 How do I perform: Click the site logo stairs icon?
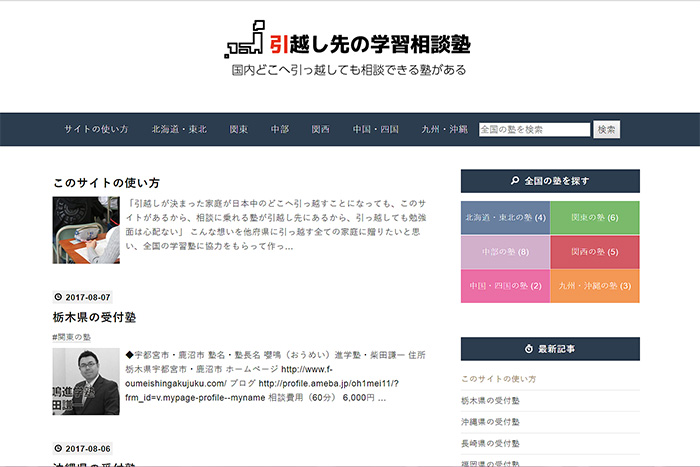[x=245, y=41]
